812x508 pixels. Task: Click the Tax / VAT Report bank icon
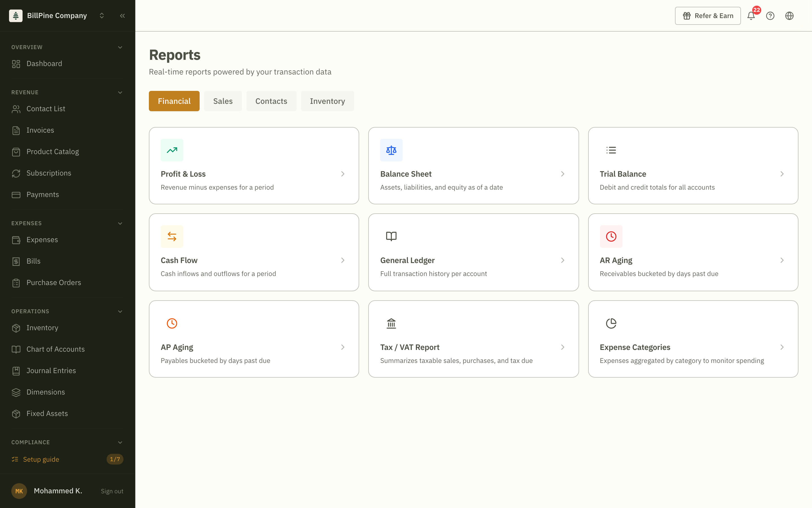click(391, 323)
